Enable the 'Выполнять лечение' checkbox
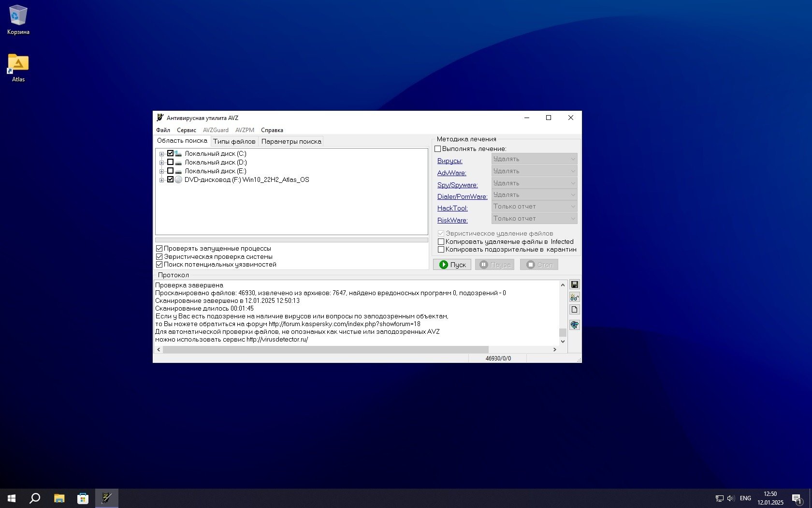812x508 pixels. pyautogui.click(x=438, y=149)
